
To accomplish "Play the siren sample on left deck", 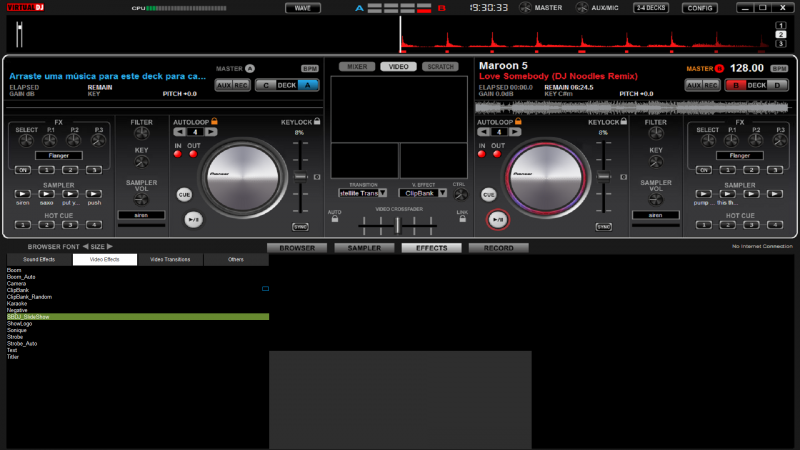I will [22, 194].
